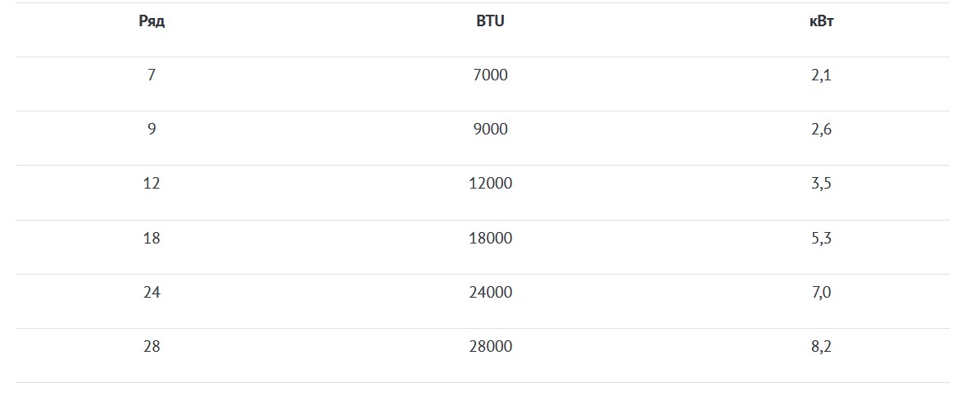Viewport: 980px width, 419px height.
Task: Click the 2,6 кВт value
Action: click(820, 130)
